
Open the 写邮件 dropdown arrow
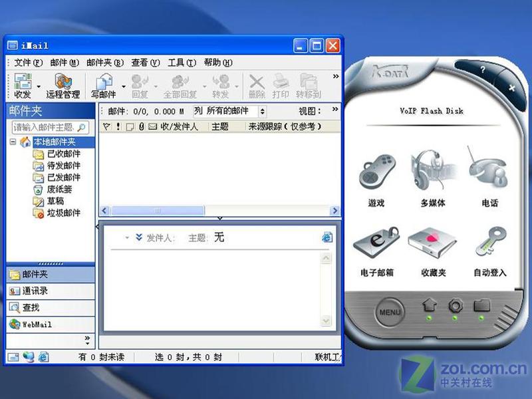[124, 86]
